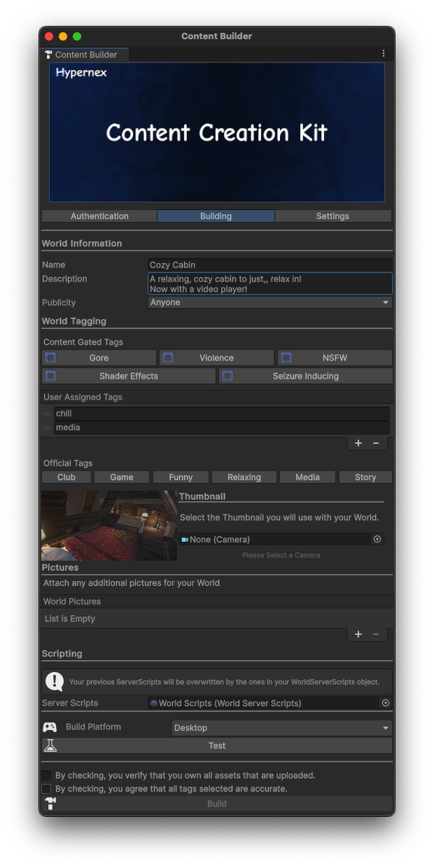This screenshot has width=434, height=868.
Task: Click the Build button
Action: (x=217, y=804)
